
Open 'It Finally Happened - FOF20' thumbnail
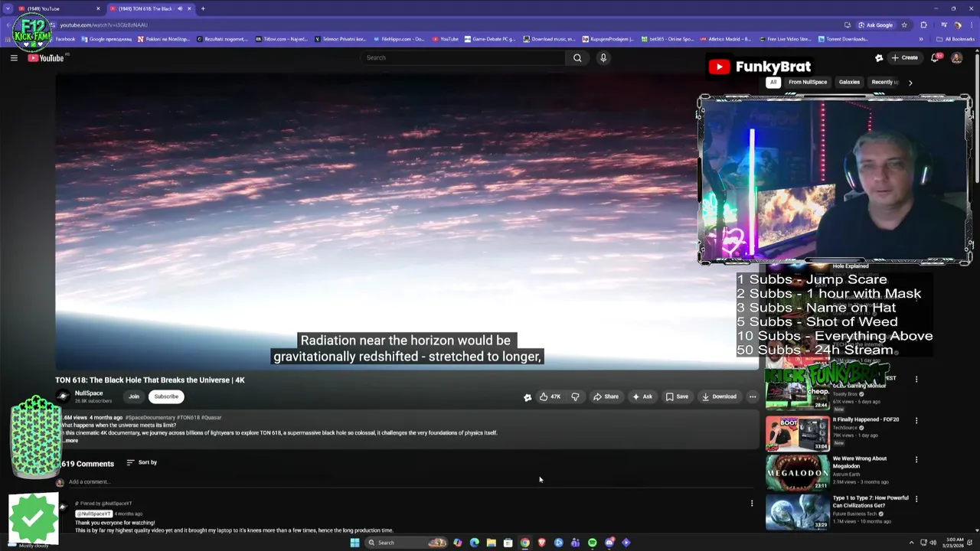click(x=797, y=433)
